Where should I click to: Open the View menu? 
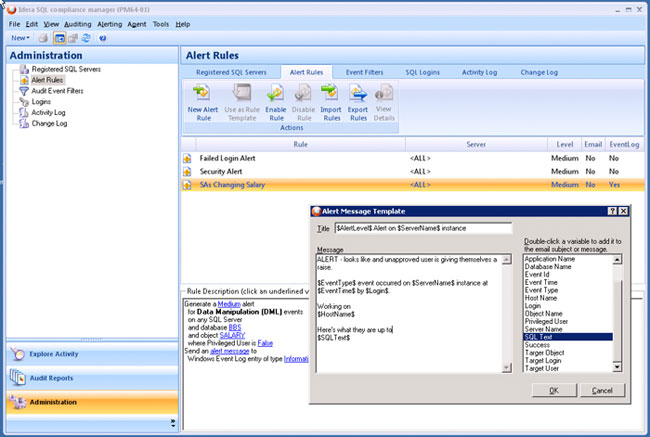[51, 24]
